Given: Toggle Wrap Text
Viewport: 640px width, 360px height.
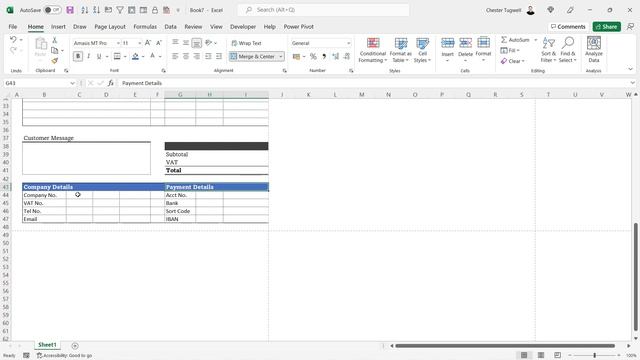Looking at the screenshot, I should point(246,43).
